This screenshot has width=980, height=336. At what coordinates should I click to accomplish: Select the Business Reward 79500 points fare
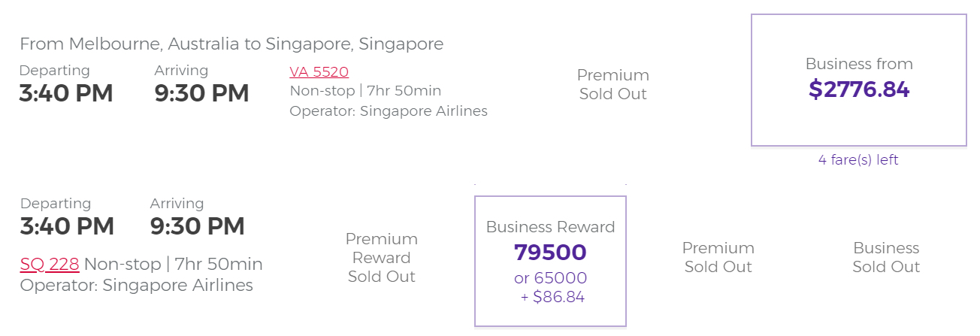(550, 262)
